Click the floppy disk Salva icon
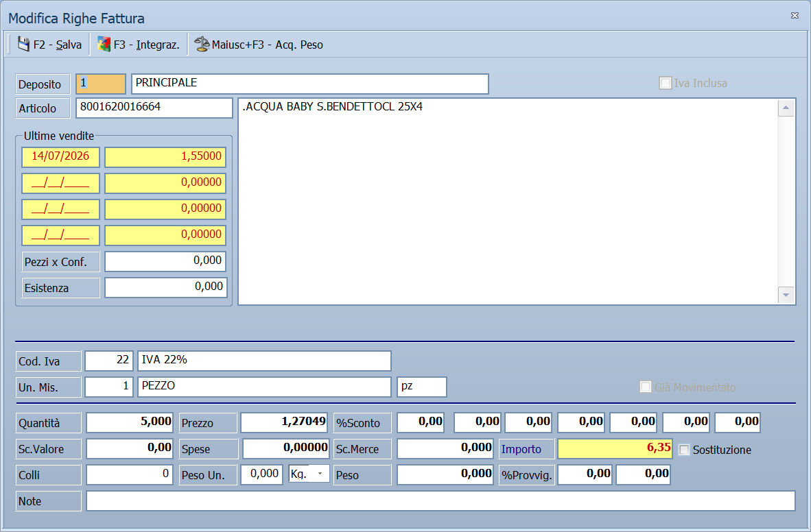This screenshot has width=811, height=532. [x=23, y=45]
